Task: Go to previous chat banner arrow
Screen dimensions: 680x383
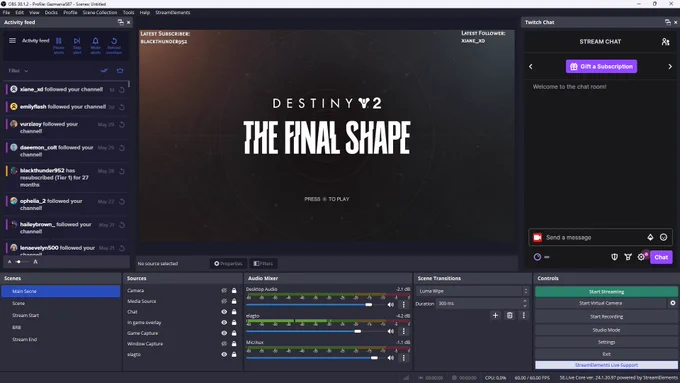Action: (x=531, y=66)
